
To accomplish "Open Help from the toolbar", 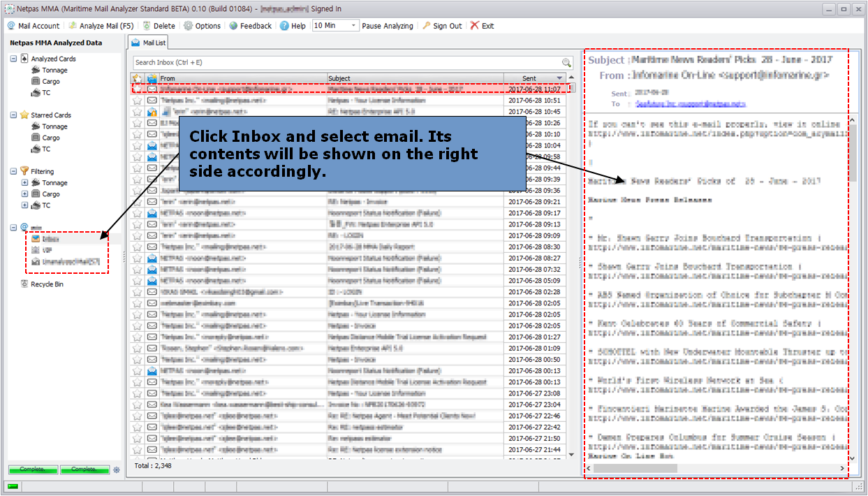I will point(293,26).
